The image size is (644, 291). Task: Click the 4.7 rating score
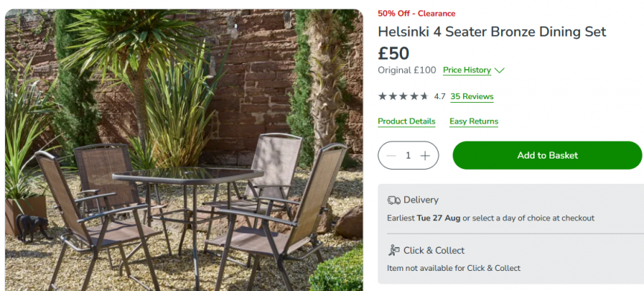(439, 97)
